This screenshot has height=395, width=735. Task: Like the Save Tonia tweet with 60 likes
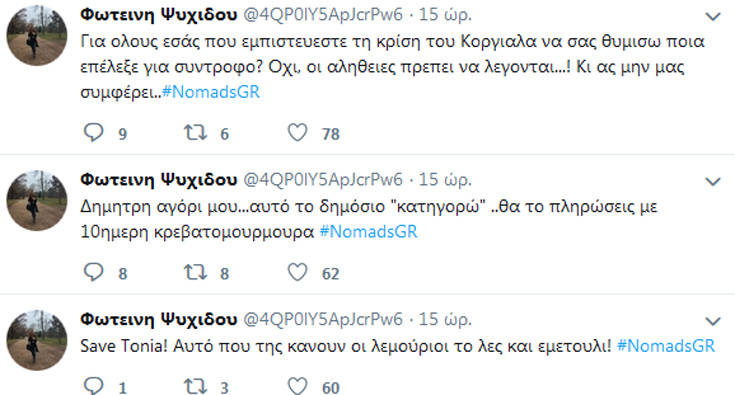click(x=297, y=386)
